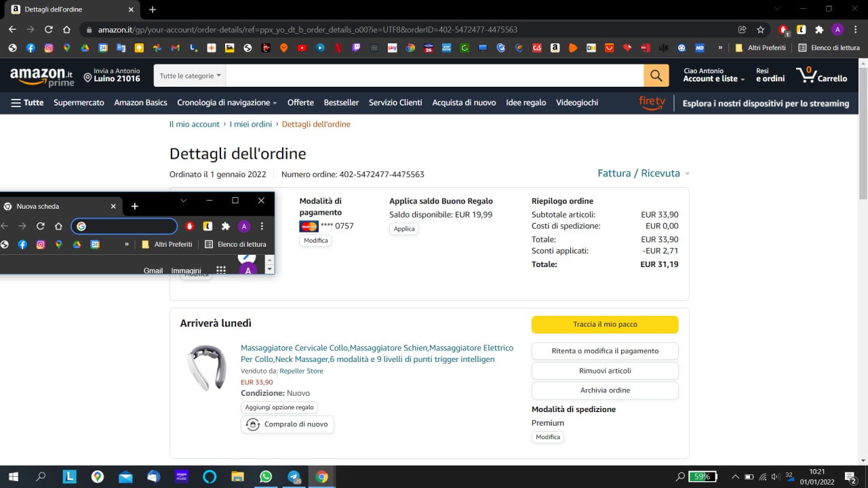Screen dimensions: 868x488
Task: Click the Chrome reload page icon
Action: coord(49,30)
